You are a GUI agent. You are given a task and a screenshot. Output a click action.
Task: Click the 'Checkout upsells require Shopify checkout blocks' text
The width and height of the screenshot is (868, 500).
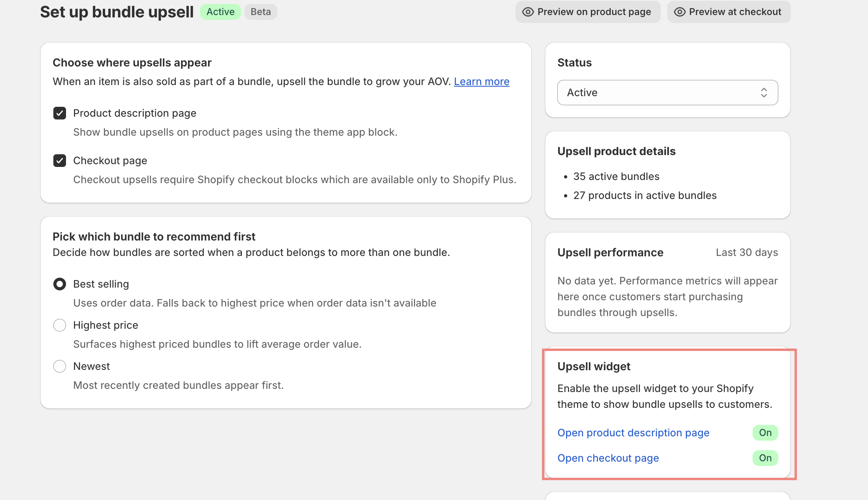click(x=294, y=180)
